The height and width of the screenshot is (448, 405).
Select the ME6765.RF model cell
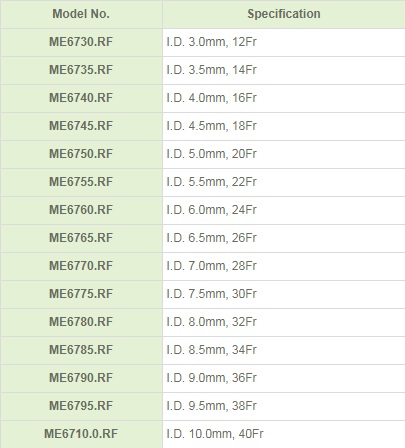coord(81,238)
